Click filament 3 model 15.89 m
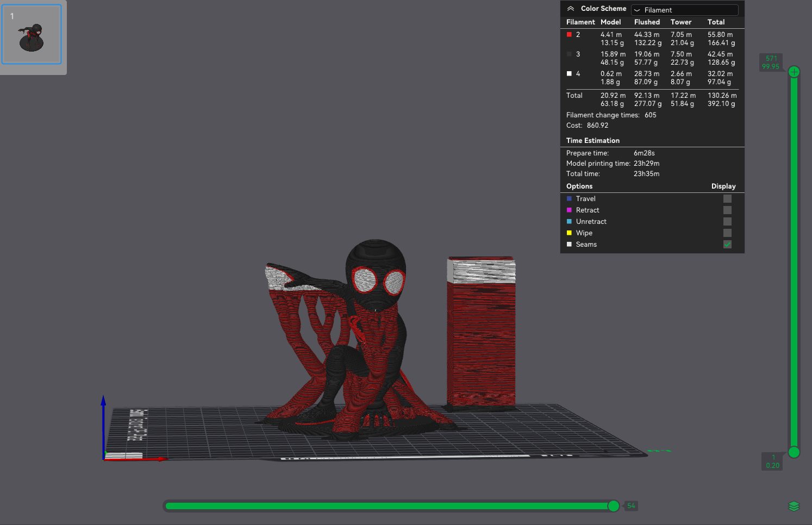The height and width of the screenshot is (525, 812). pos(613,54)
